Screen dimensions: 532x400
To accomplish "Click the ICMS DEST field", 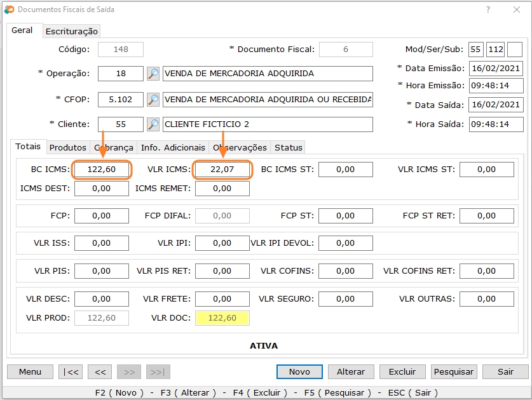I will [x=102, y=189].
